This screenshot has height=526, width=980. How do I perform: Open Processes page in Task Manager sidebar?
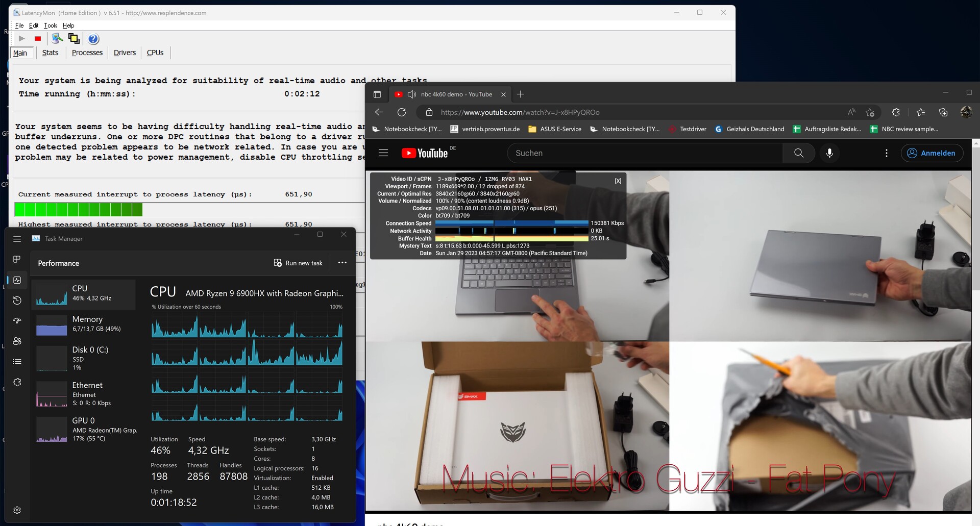[17, 260]
